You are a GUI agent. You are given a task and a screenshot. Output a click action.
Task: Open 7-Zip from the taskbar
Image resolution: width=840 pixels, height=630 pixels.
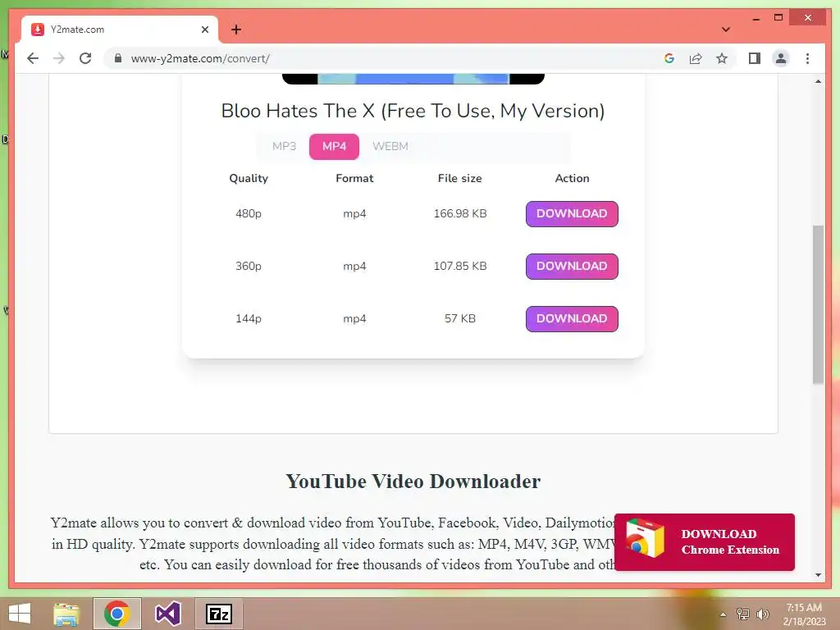[218, 614]
